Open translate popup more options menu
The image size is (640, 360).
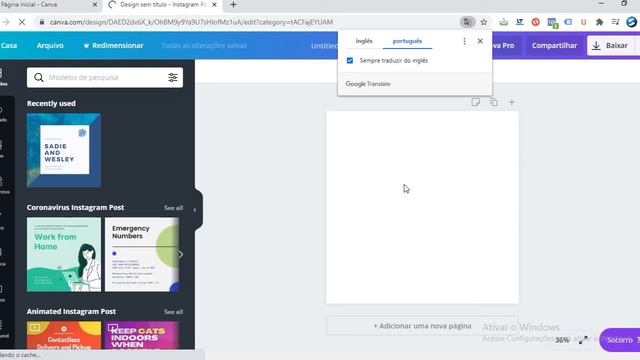(x=464, y=41)
